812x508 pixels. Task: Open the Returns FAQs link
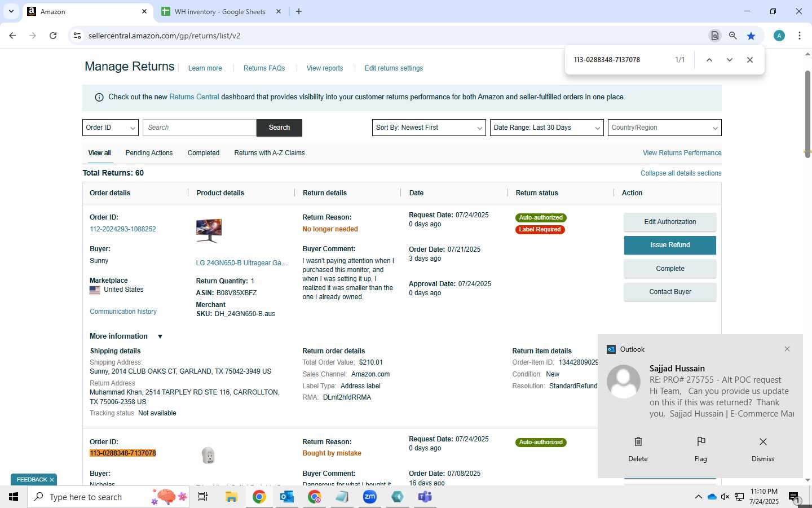tap(264, 68)
